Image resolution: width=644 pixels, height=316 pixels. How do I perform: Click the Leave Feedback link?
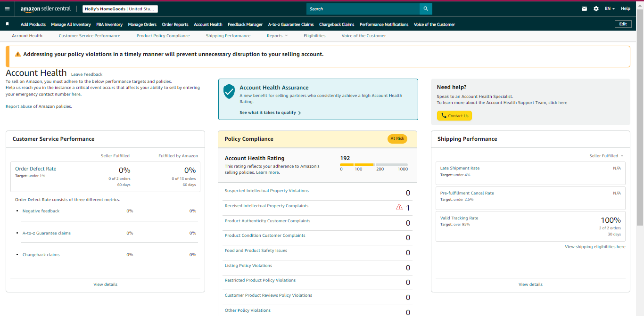(87, 74)
